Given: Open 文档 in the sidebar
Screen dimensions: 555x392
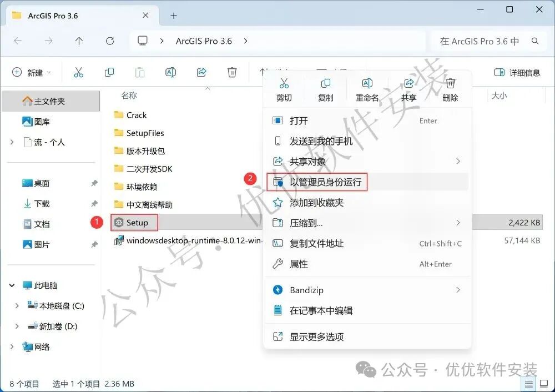Looking at the screenshot, I should pos(36,224).
